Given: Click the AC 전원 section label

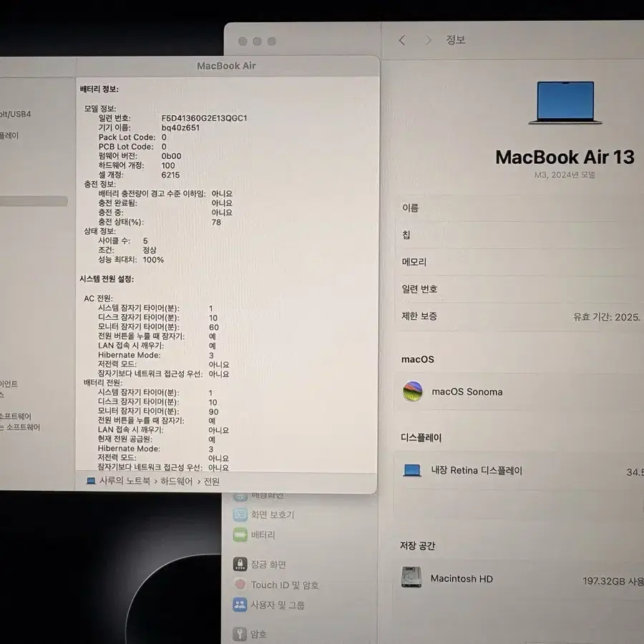Looking at the screenshot, I should (98, 298).
